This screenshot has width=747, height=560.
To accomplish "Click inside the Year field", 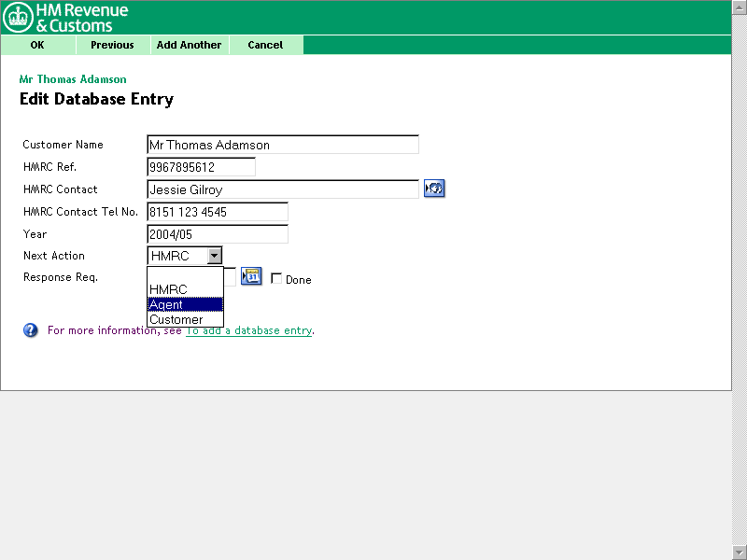I will click(217, 234).
